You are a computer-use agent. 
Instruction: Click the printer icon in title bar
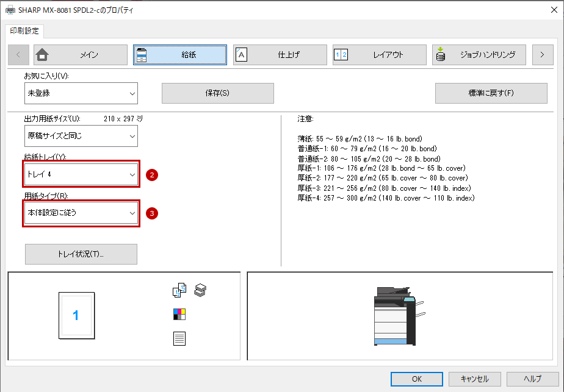[10, 10]
